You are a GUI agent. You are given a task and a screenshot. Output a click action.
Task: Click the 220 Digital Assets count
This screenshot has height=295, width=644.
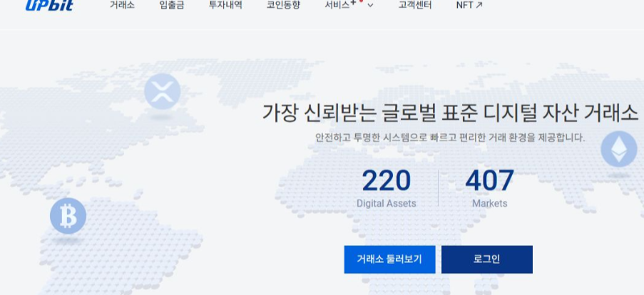[386, 188]
